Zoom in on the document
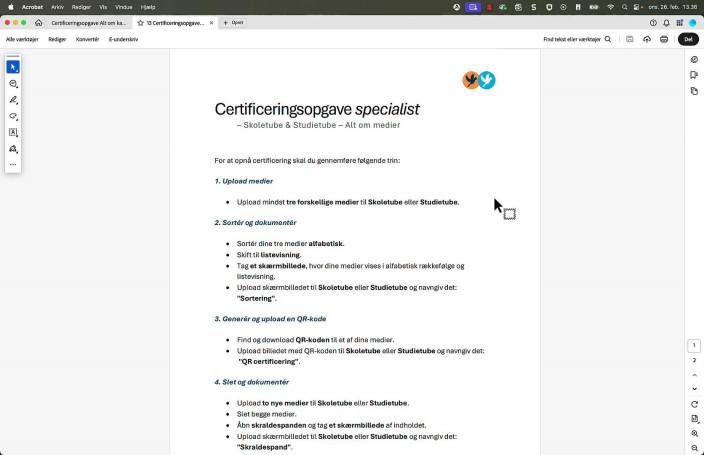Viewport: 704px width, 455px height. coord(694,433)
